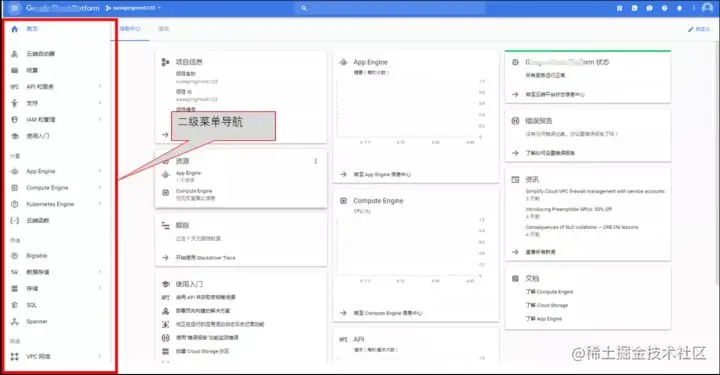Click the 错误报告 card icon
The image size is (720, 375).
pos(515,121)
